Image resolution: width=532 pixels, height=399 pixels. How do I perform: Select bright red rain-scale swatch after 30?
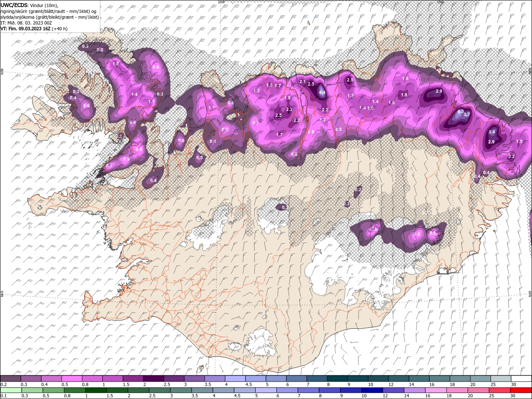[x=521, y=390]
